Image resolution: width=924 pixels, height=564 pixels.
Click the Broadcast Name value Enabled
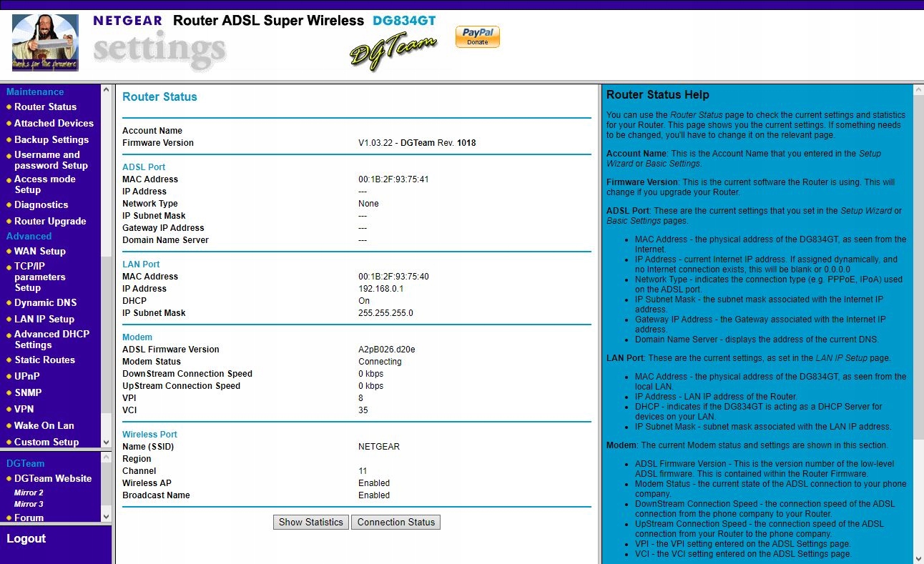[x=374, y=495]
